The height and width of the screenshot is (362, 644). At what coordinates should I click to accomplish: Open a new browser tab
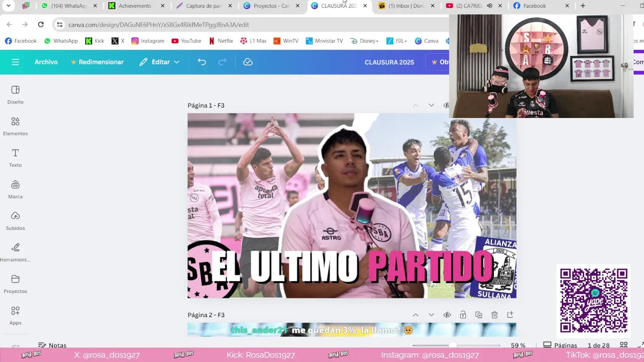583,6
